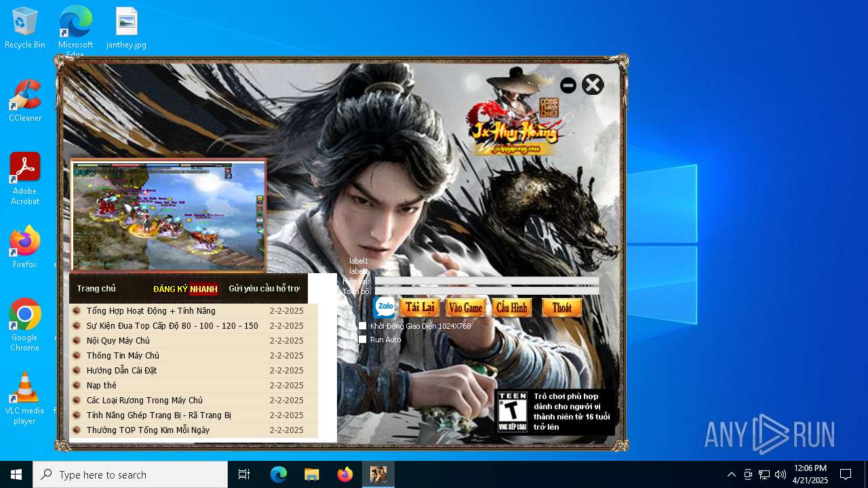The width and height of the screenshot is (868, 488).
Task: Open VLC media player desktop shortcut
Action: point(25,399)
